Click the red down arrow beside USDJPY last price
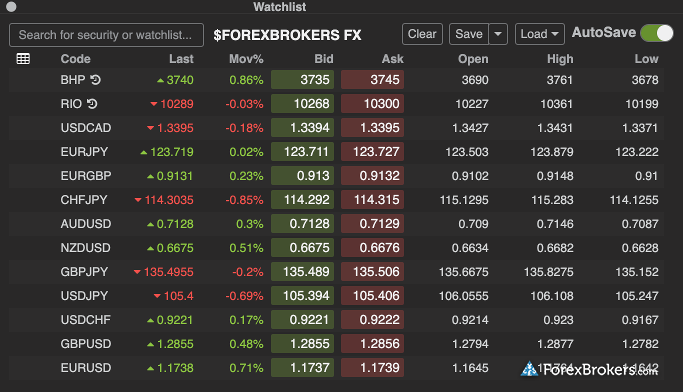 (x=157, y=296)
